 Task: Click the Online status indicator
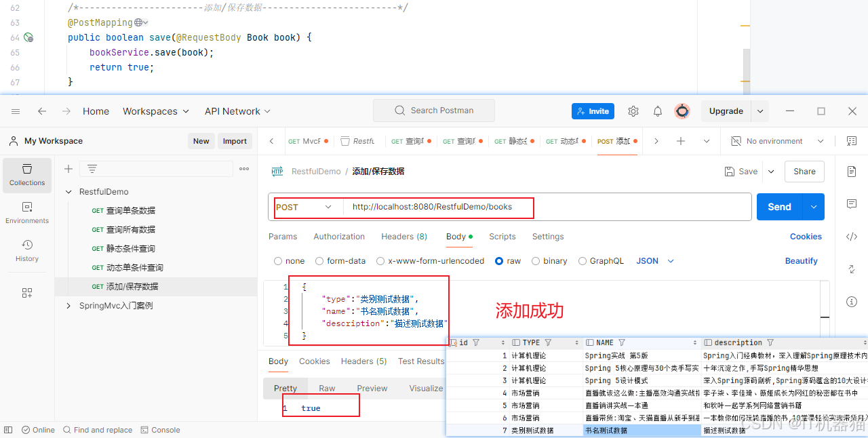tap(38, 430)
